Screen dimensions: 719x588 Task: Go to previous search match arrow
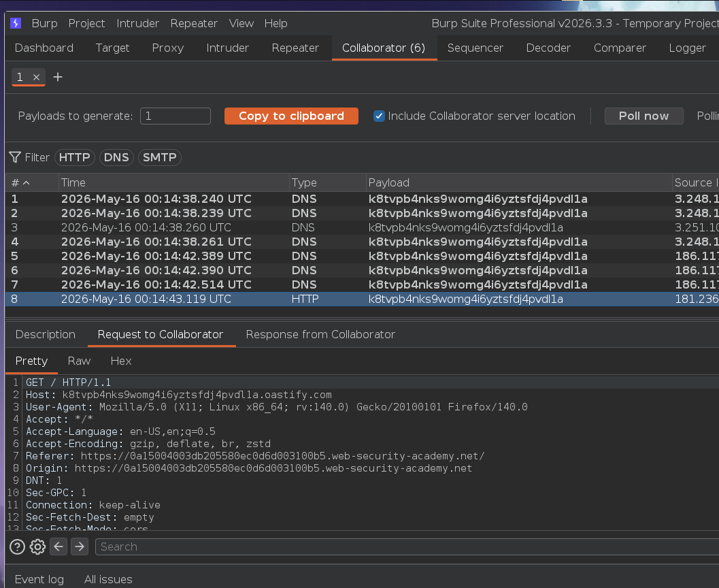(58, 546)
